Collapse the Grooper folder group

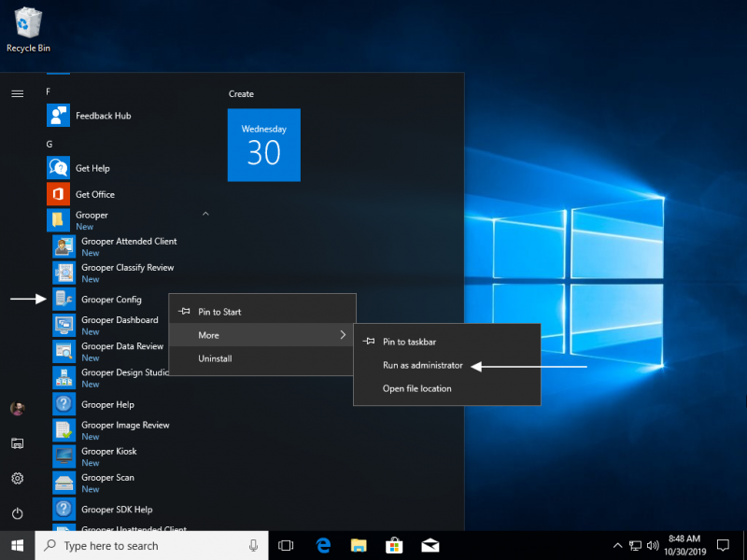coord(205,215)
